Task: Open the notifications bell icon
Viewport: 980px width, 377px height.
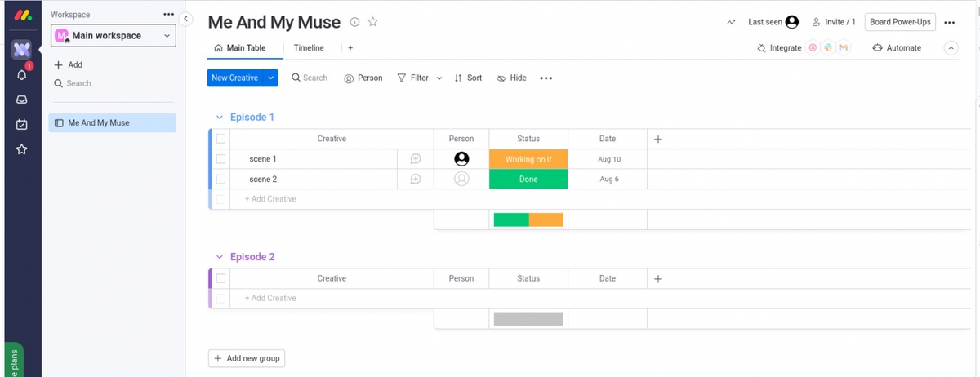Action: pyautogui.click(x=21, y=75)
